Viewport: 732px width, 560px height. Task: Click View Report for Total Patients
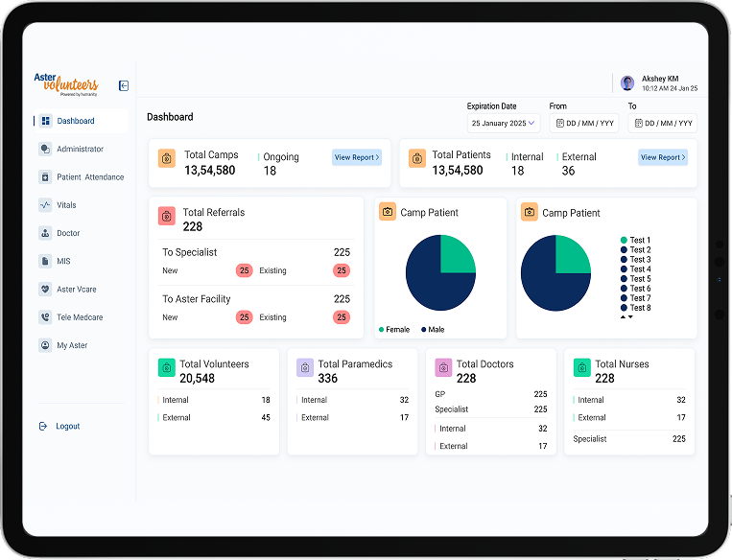(x=662, y=157)
